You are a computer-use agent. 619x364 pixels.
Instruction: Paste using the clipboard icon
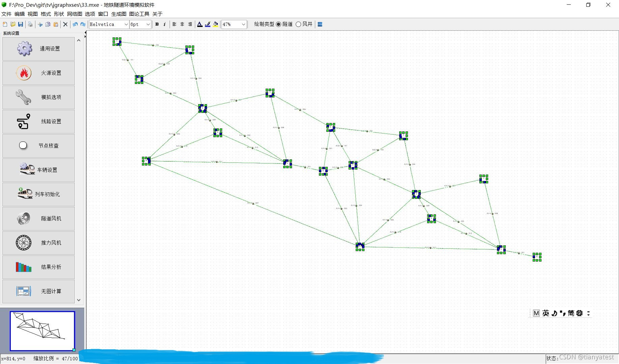tap(56, 24)
